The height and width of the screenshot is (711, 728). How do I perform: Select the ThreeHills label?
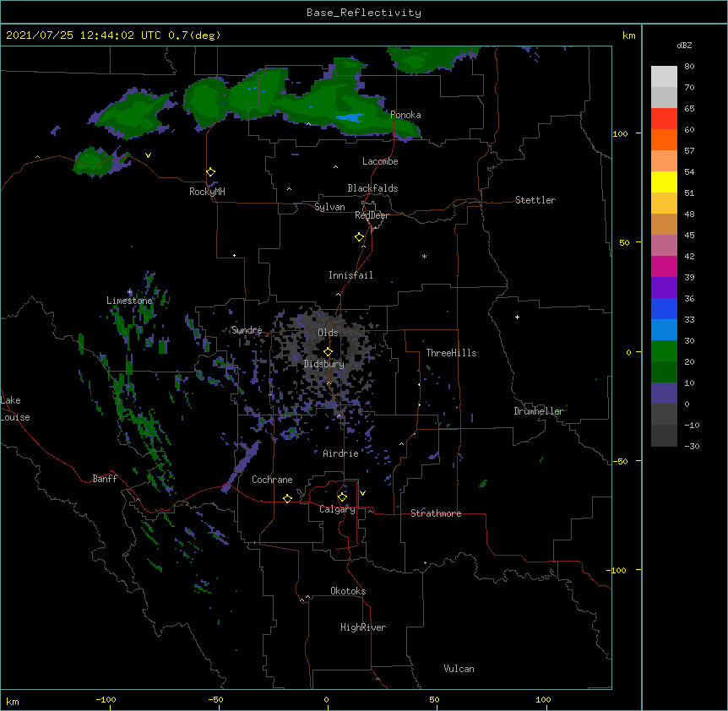[451, 353]
